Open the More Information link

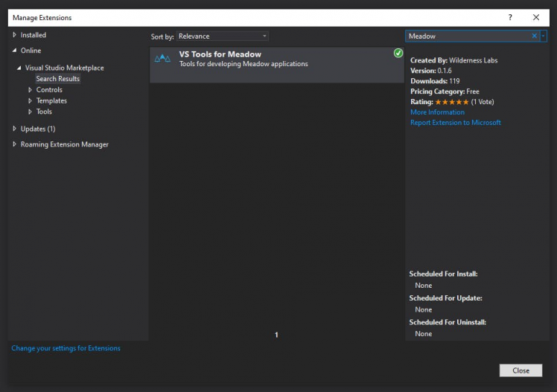[437, 112]
